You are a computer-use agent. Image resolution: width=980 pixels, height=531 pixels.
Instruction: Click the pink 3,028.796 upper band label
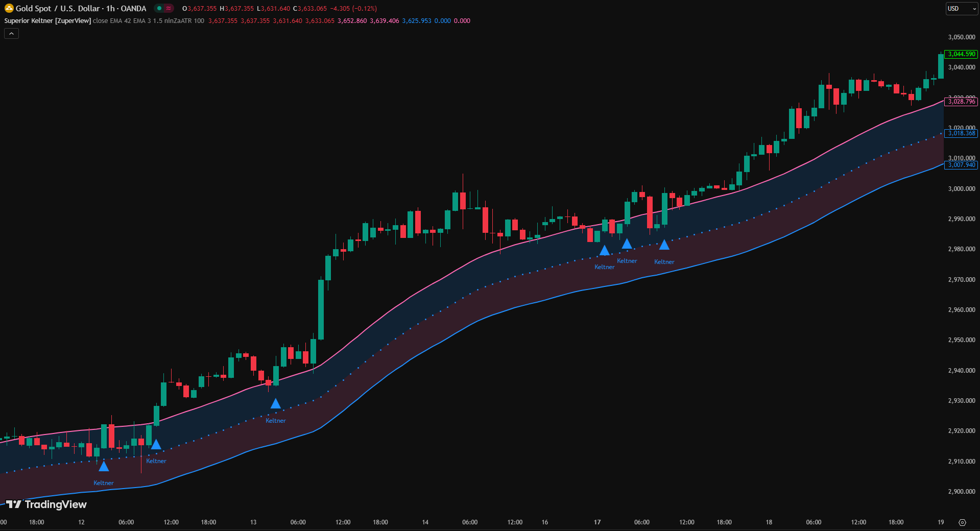pos(961,102)
